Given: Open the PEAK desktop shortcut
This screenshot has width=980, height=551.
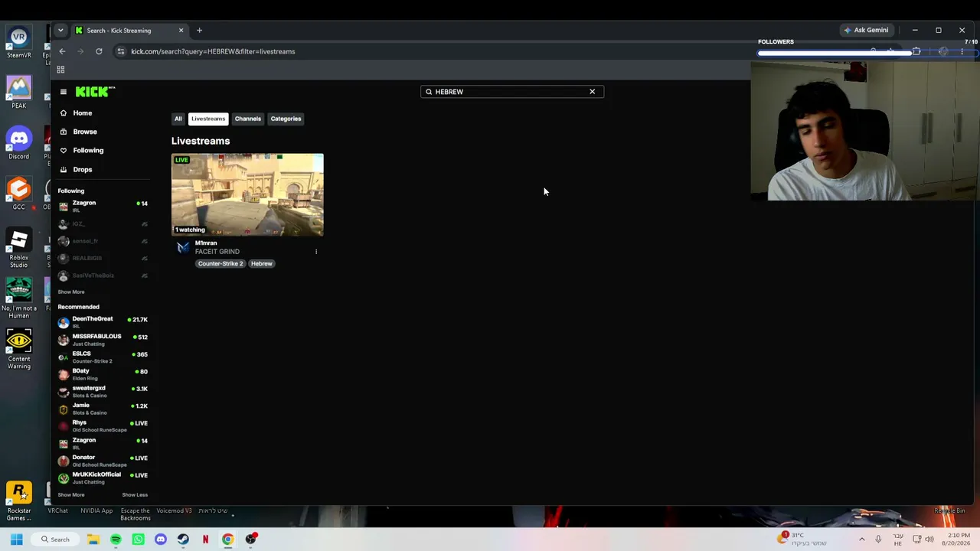Looking at the screenshot, I should pyautogui.click(x=19, y=93).
